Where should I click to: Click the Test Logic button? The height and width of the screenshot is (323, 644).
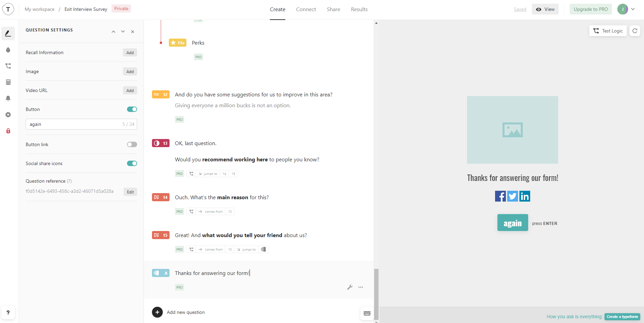(608, 31)
